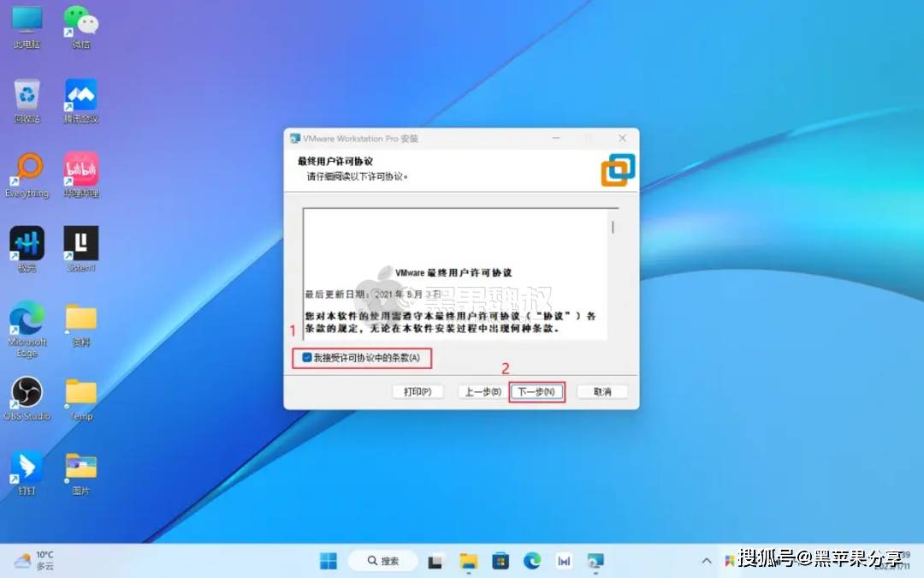Open the Windows Start menu
Viewport: 924px width, 578px height.
(x=329, y=560)
